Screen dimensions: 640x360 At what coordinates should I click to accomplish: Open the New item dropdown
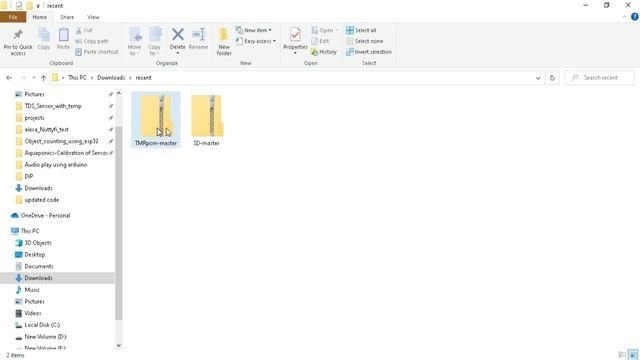click(254, 30)
